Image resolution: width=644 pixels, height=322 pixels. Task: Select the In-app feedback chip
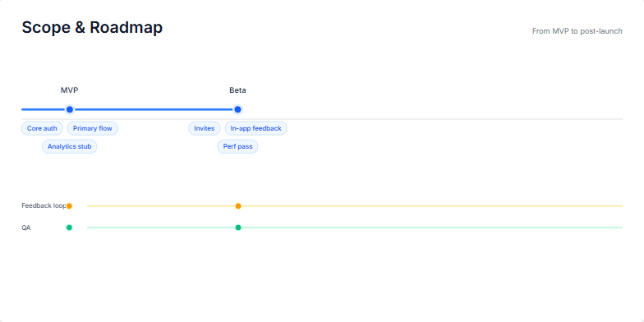(256, 128)
